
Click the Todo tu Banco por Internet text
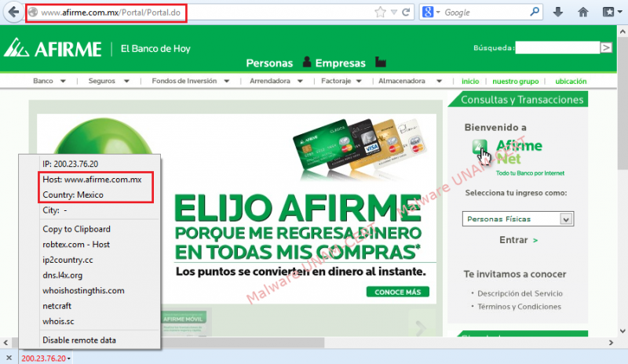click(x=530, y=173)
